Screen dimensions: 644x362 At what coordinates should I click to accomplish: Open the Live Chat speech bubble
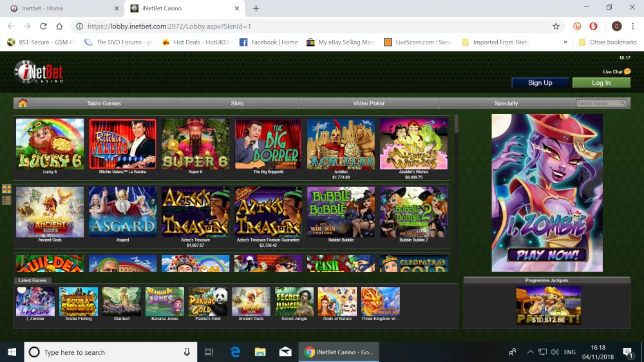(x=627, y=71)
